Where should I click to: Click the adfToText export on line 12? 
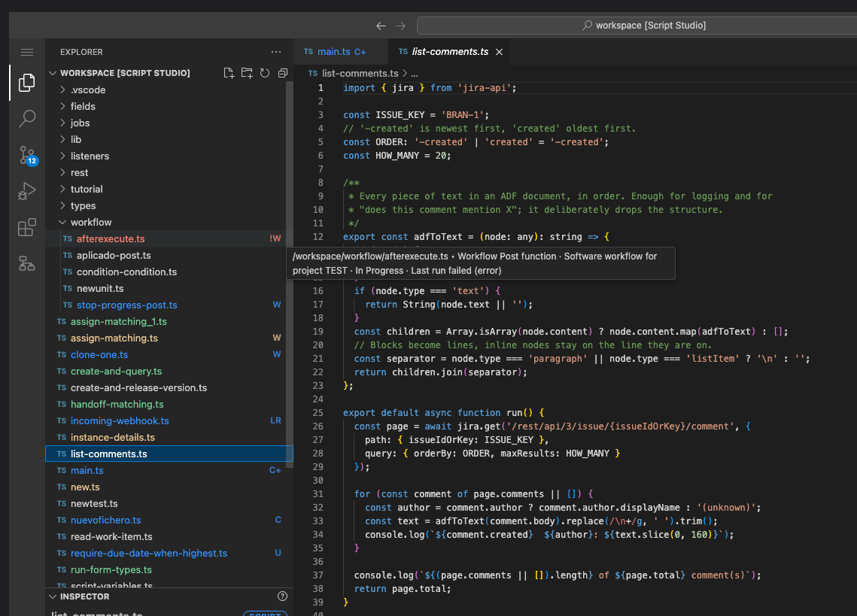pyautogui.click(x=439, y=237)
